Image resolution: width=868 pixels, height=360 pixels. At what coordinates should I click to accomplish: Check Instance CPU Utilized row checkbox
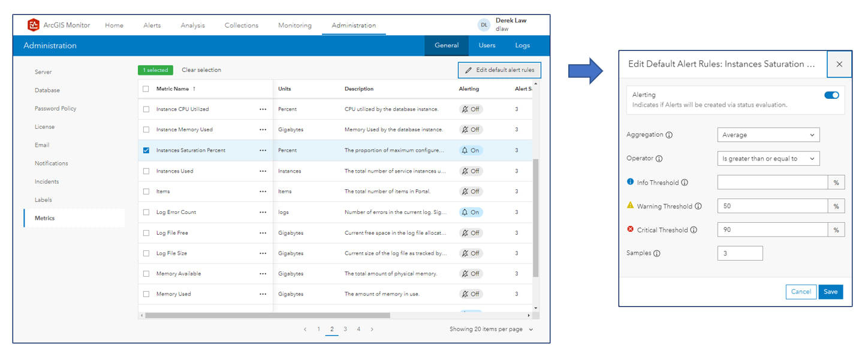[146, 110]
